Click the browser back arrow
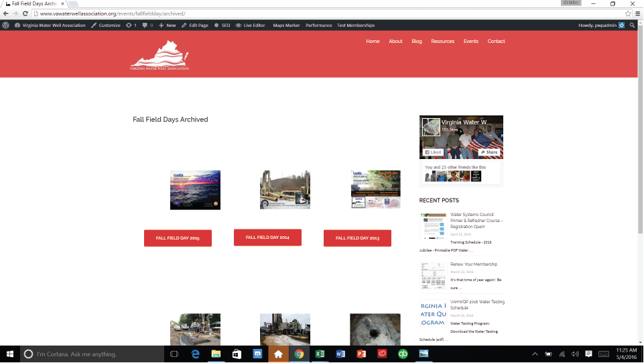Viewport: 644px width, 363px height. (6, 13)
